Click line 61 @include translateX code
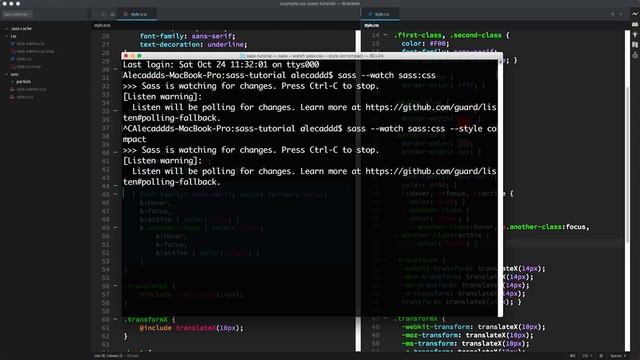The image size is (640, 360). coord(191,328)
